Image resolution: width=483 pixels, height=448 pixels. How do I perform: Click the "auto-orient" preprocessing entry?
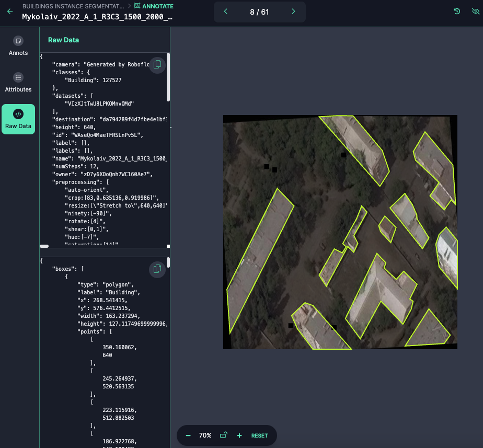(87, 190)
